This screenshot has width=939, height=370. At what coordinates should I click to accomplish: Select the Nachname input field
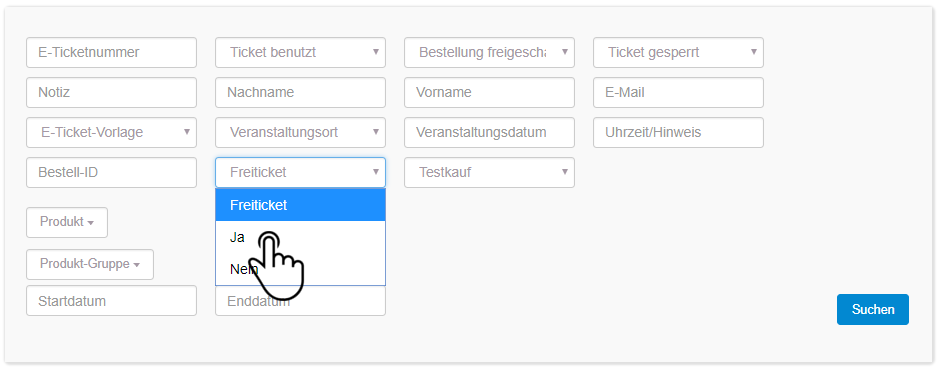point(300,93)
